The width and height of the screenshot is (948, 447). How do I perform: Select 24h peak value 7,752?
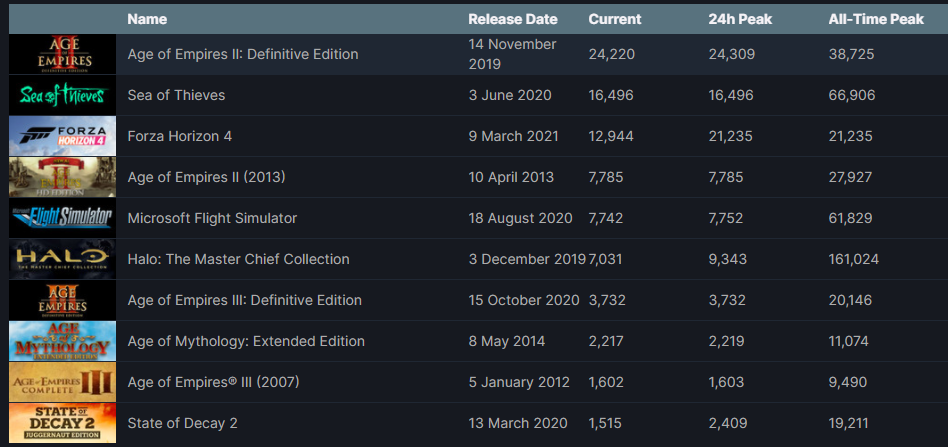tap(726, 218)
